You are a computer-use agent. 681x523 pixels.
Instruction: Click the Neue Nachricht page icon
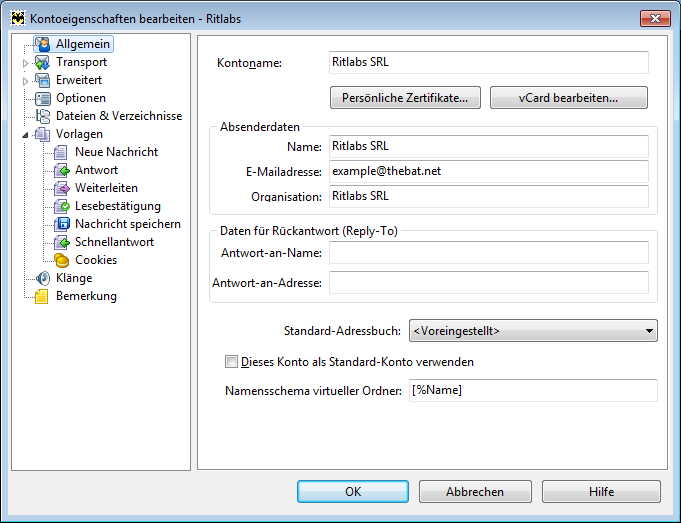[x=61, y=152]
